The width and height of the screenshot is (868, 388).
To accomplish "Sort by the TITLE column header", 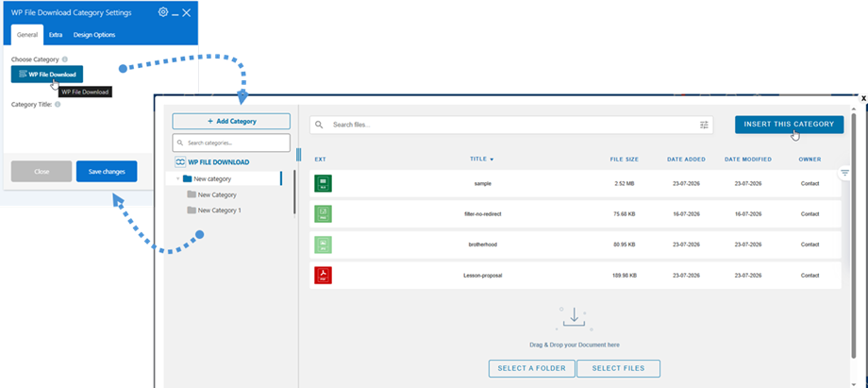I will coord(478,159).
